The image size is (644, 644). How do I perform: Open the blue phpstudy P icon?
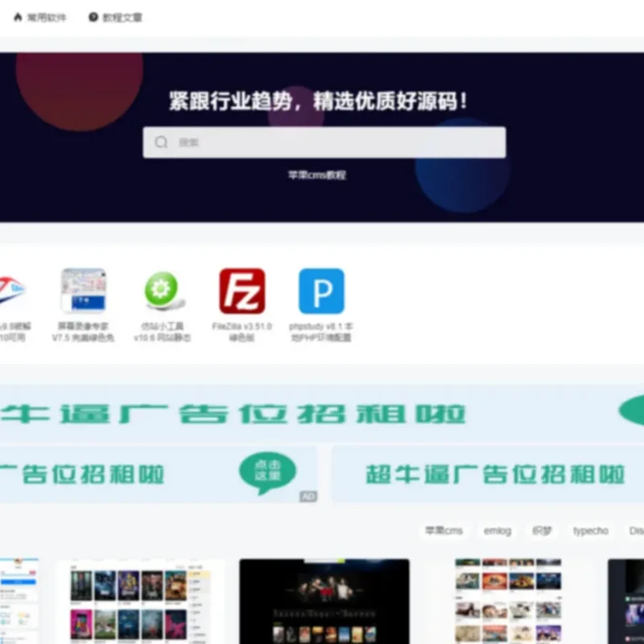[321, 291]
